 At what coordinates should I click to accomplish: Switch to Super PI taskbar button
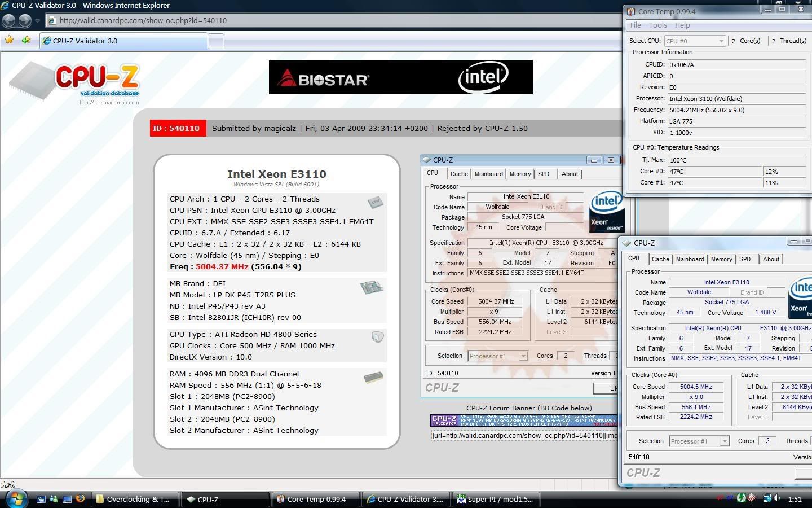[x=496, y=499]
